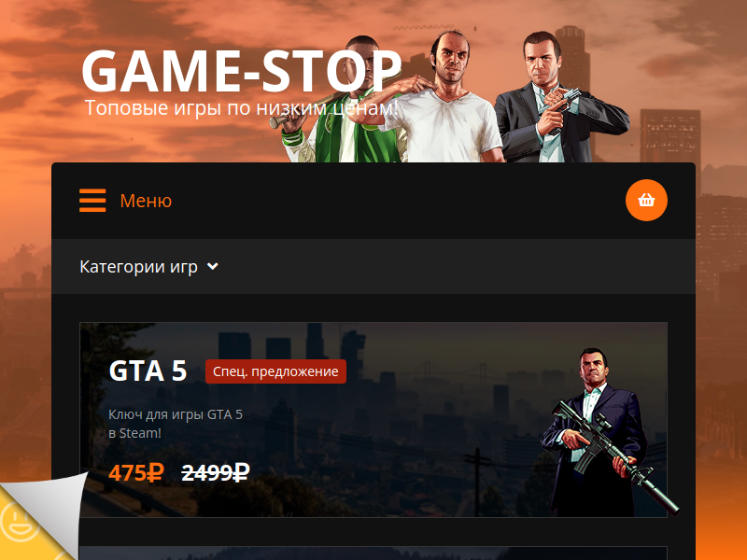Image resolution: width=747 pixels, height=560 pixels.
Task: Open the orange shopping basket
Action: pos(646,200)
